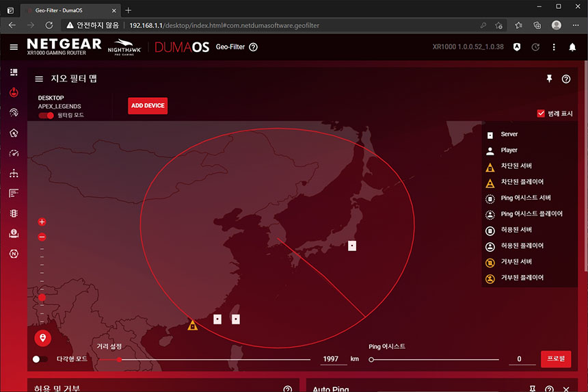
Task: Pin the Geo-Filter map panel
Action: click(549, 79)
